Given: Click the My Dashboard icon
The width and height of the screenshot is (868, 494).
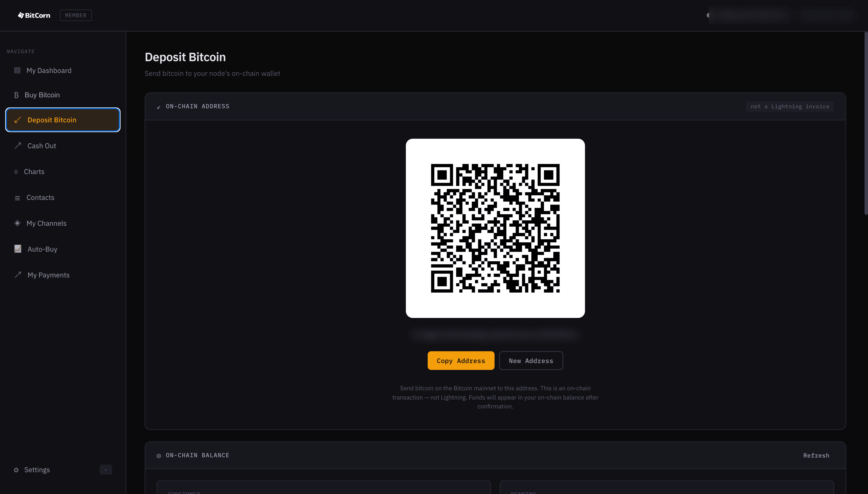Looking at the screenshot, I should 17,71.
